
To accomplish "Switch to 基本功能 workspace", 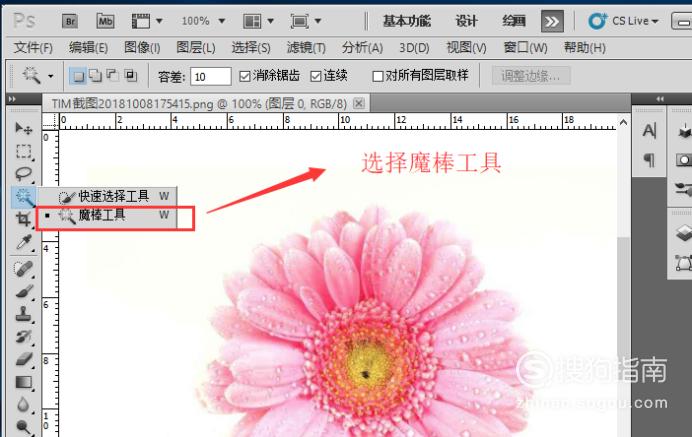I will click(406, 21).
